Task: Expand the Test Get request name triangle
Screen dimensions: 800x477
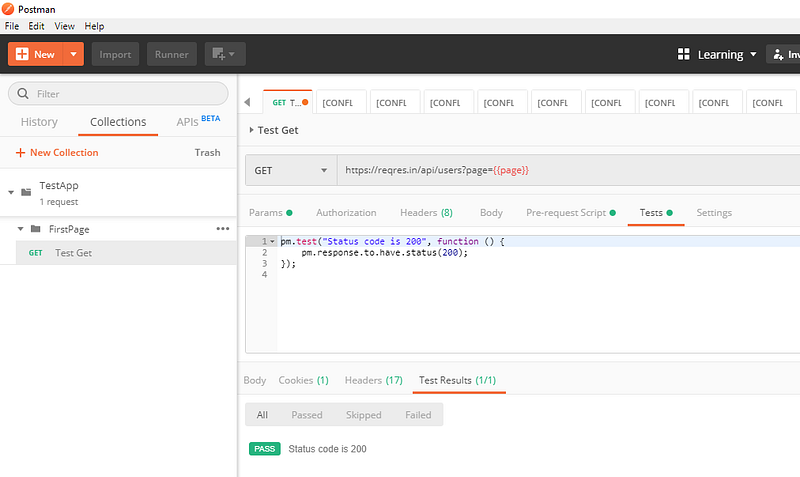Action: pos(251,130)
